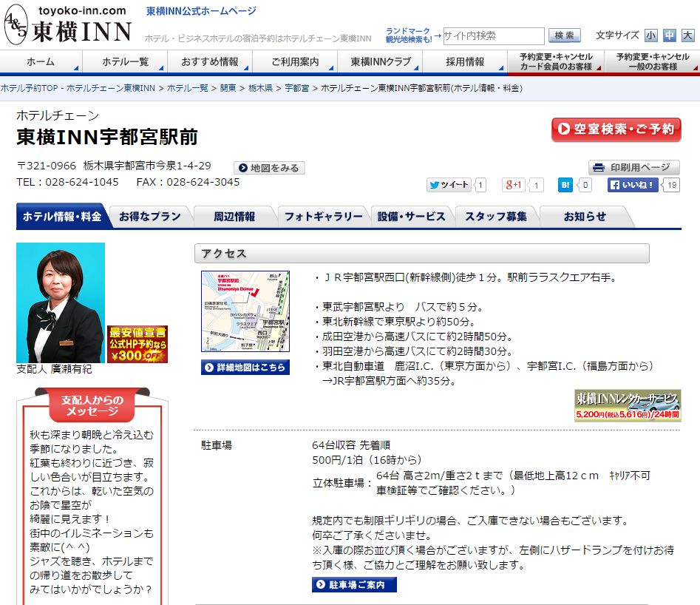Set text size to 中 (medium)

[x=669, y=36]
